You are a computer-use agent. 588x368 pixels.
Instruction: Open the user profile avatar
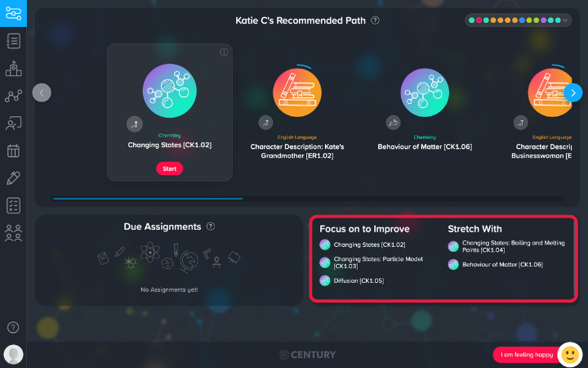[x=13, y=354]
